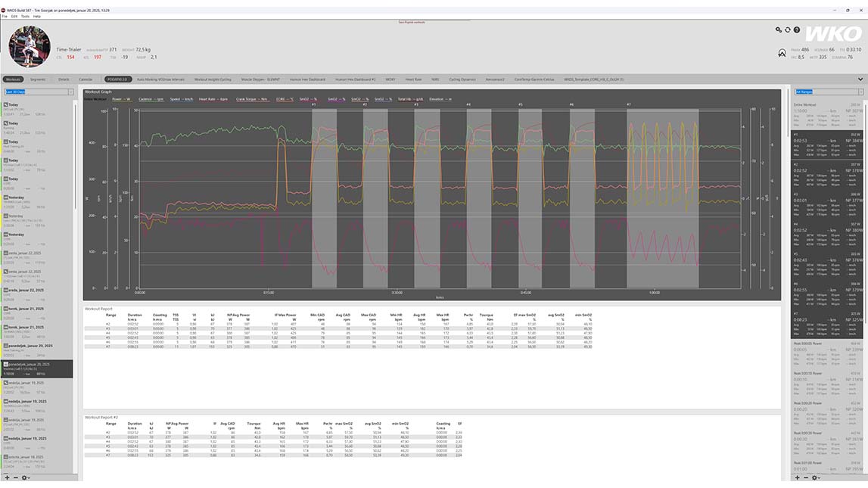
Task: Click the athlete profile photo
Action: coord(30,46)
